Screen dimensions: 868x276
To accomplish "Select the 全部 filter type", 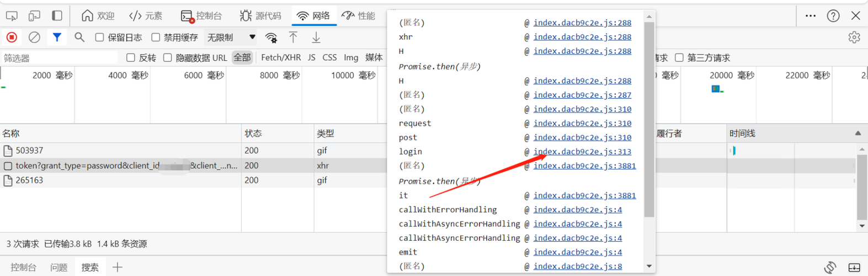I will tap(242, 57).
